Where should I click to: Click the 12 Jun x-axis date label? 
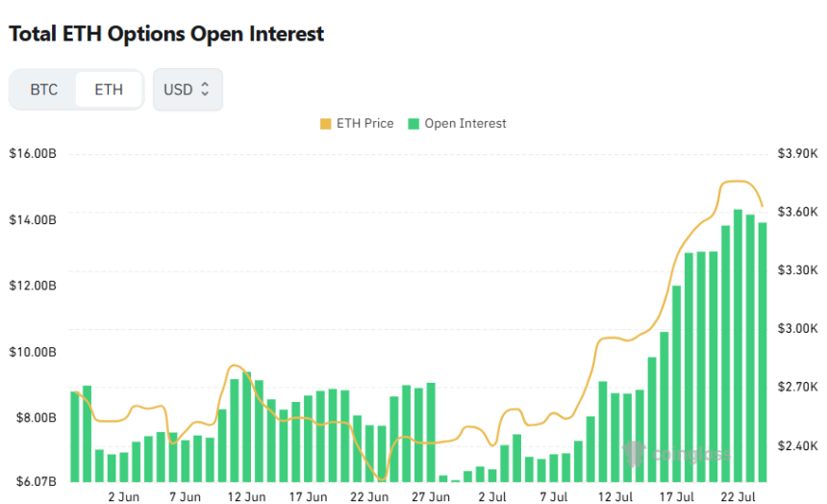pos(247,497)
